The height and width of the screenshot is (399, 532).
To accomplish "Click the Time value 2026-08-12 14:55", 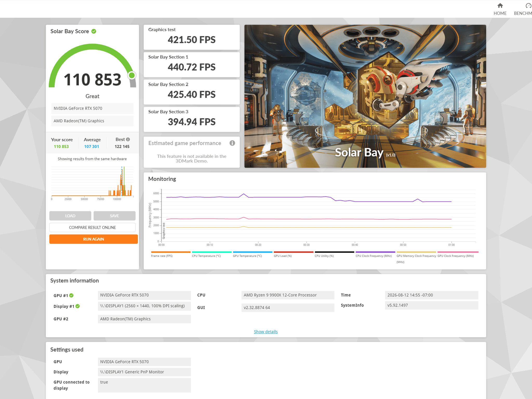I will 431,295.
